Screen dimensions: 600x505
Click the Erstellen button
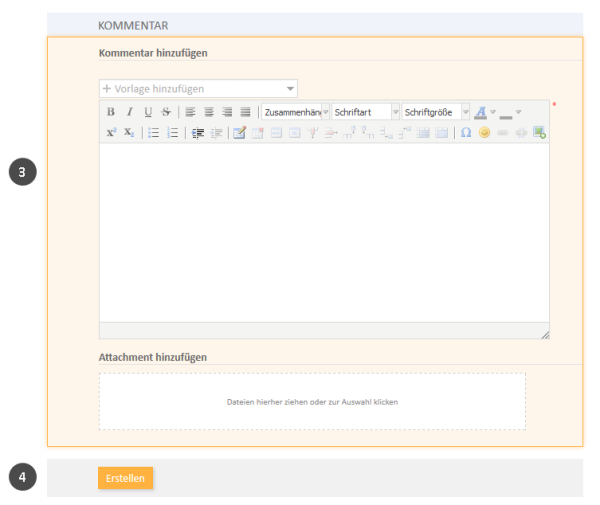pos(125,478)
